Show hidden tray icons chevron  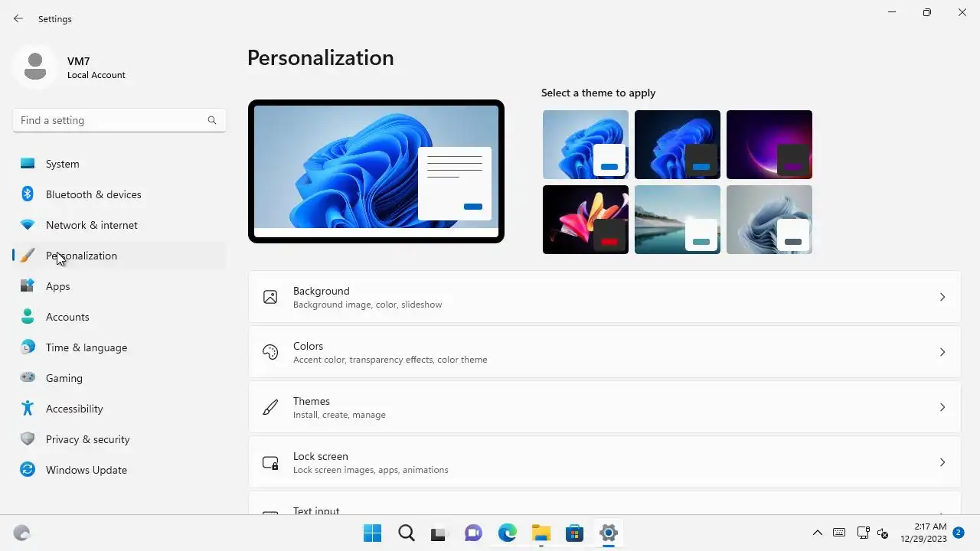tap(818, 533)
